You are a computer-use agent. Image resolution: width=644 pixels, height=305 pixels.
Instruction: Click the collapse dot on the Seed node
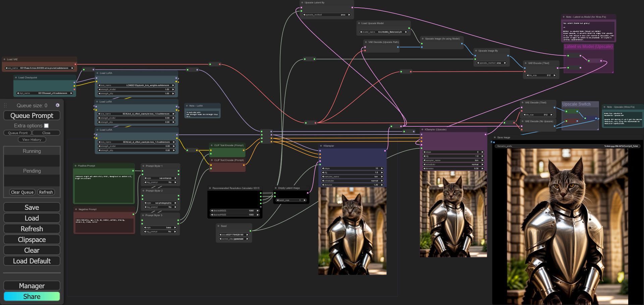[218, 226]
